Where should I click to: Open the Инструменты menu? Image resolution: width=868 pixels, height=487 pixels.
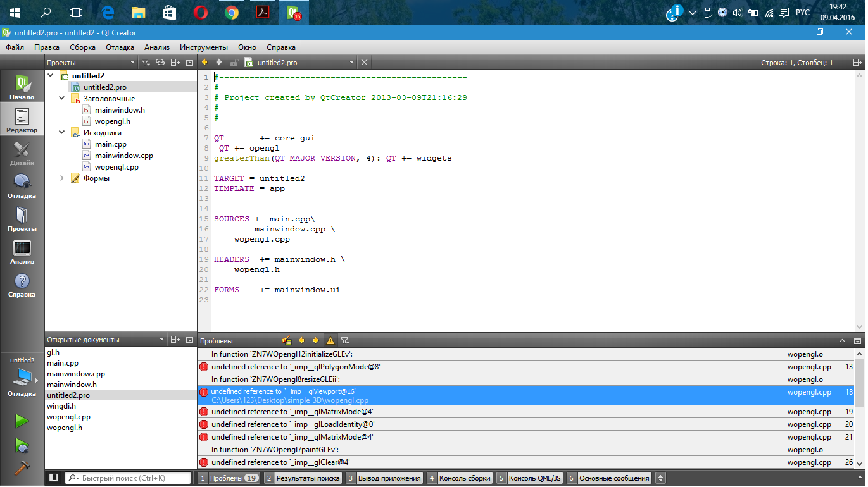click(x=204, y=47)
